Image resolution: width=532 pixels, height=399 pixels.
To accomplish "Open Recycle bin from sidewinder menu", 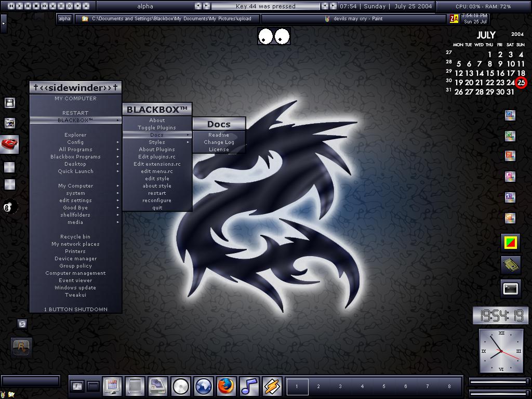I will coord(75,237).
